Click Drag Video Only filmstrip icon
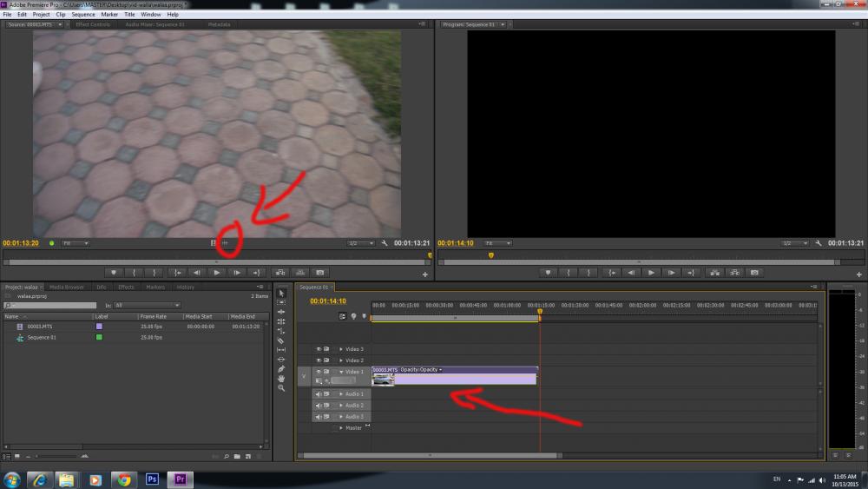 [214, 243]
